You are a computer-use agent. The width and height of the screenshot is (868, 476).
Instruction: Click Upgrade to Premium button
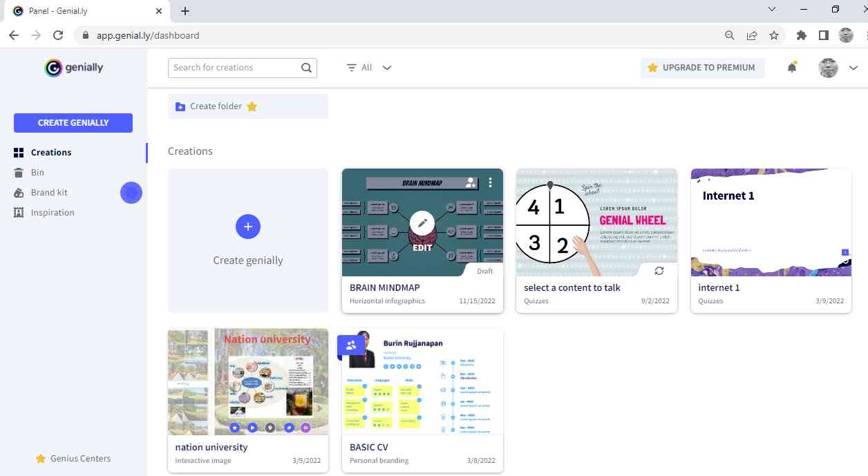[702, 68]
